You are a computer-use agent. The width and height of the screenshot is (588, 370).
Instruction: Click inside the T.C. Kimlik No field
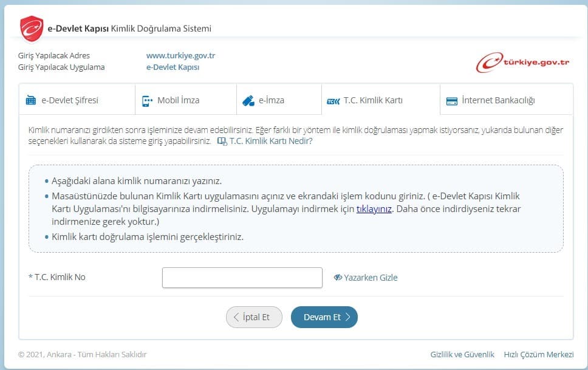coord(242,277)
